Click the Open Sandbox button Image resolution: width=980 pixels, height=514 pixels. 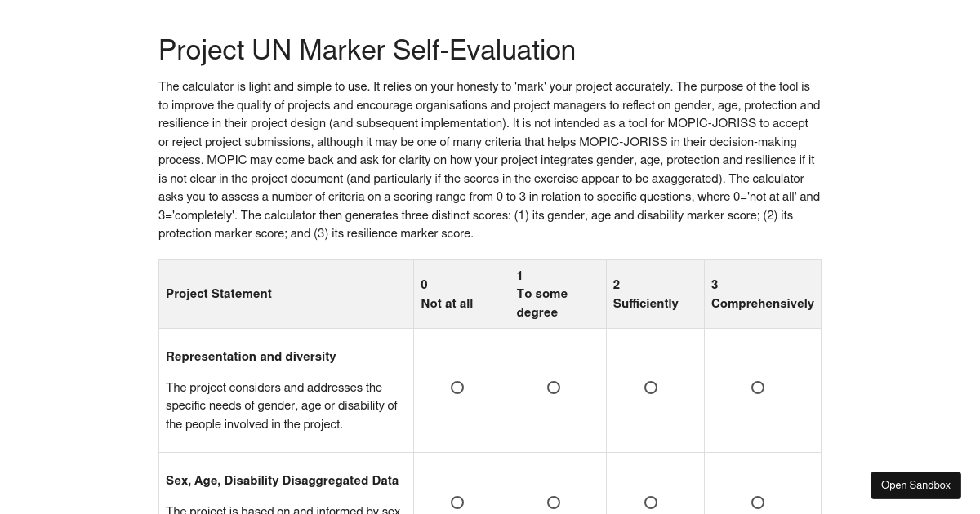[915, 485]
